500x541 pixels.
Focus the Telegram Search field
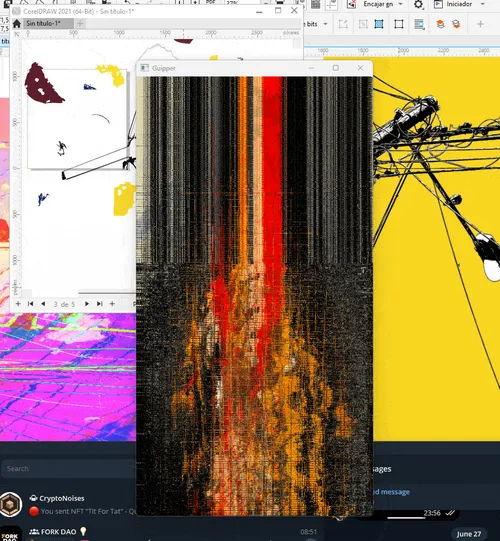point(68,468)
